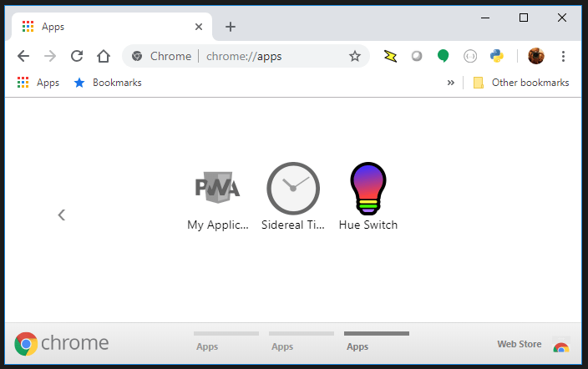588x369 pixels.
Task: Click the Chrome logo in the footer
Action: (x=62, y=343)
